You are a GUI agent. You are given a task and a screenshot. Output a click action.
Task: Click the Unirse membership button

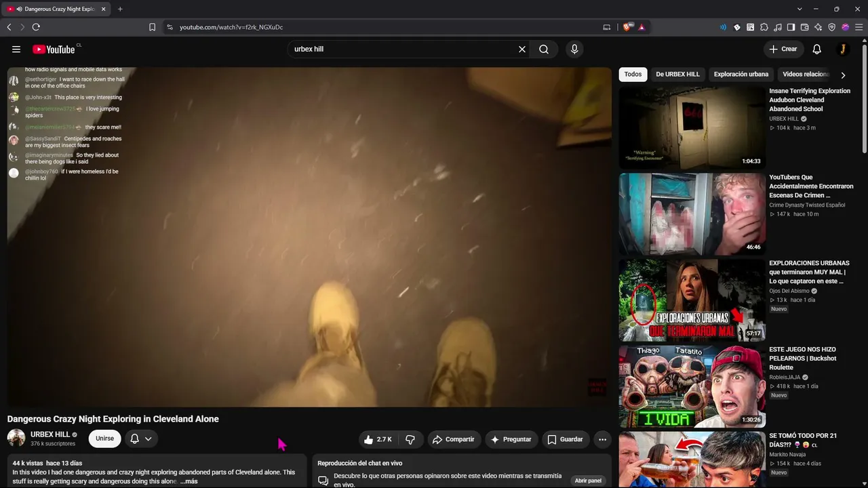pos(104,439)
